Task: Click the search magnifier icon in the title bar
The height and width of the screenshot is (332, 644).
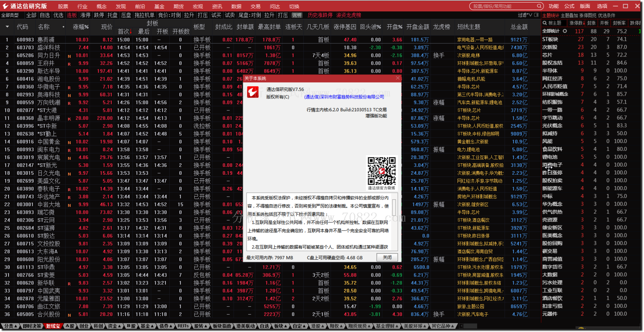Action: [x=539, y=6]
